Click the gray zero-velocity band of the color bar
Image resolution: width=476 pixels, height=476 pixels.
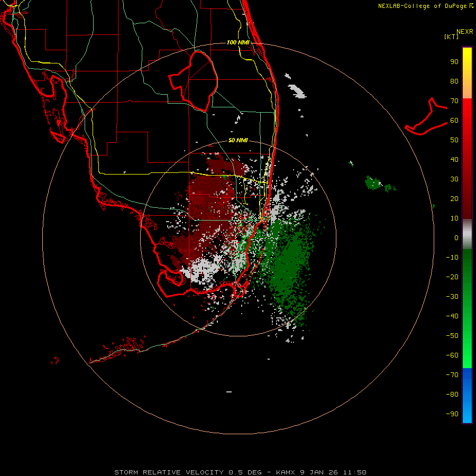467,234
